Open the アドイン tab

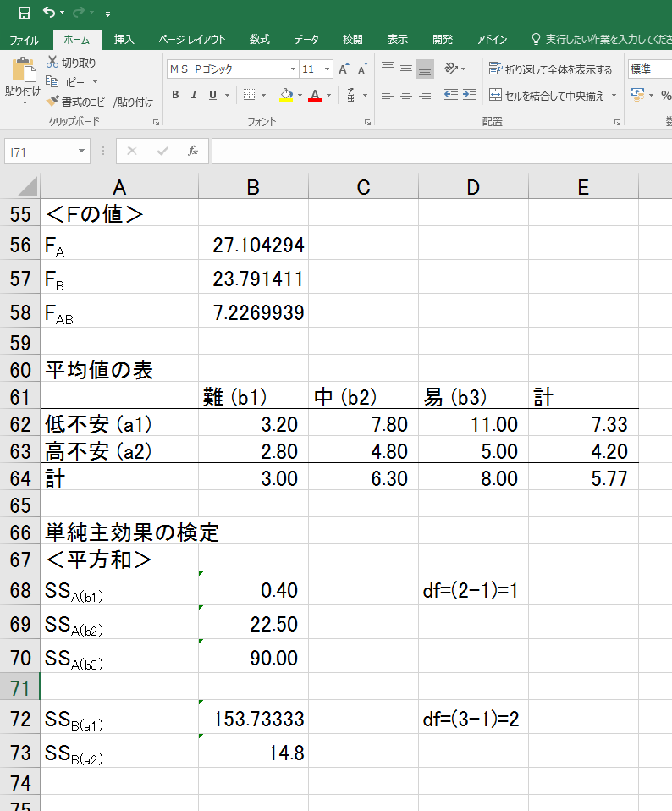click(x=492, y=40)
